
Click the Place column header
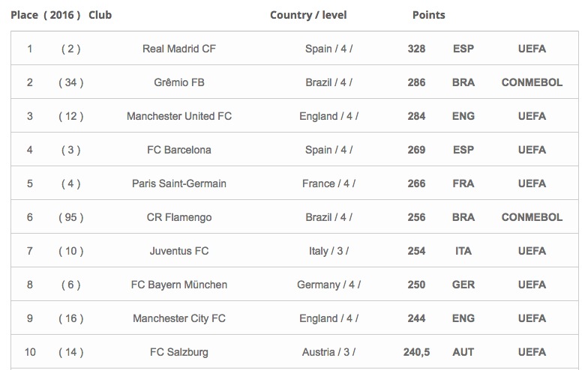[x=24, y=15]
